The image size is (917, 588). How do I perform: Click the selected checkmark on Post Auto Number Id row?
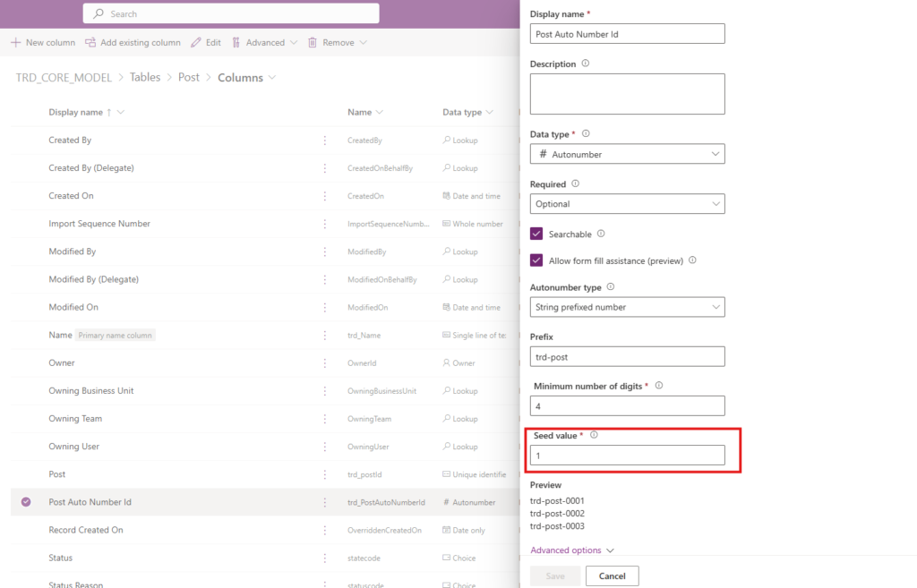[26, 502]
